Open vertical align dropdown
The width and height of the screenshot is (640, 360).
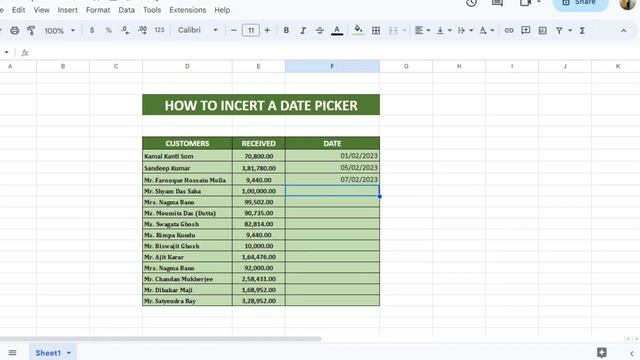click(444, 31)
